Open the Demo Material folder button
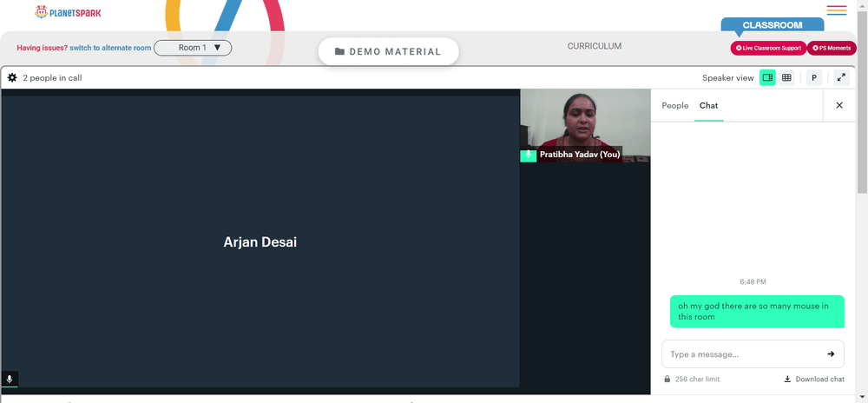This screenshot has height=403, width=868. coord(388,51)
